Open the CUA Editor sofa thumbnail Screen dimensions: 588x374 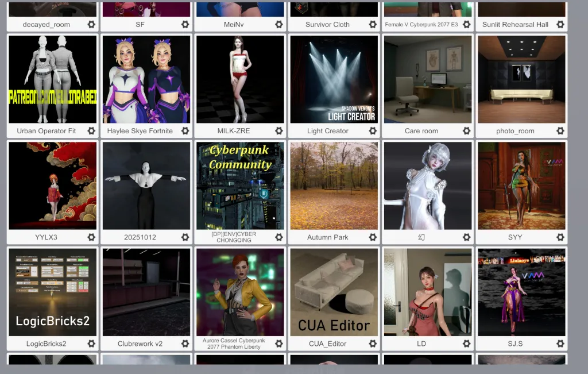pos(334,292)
